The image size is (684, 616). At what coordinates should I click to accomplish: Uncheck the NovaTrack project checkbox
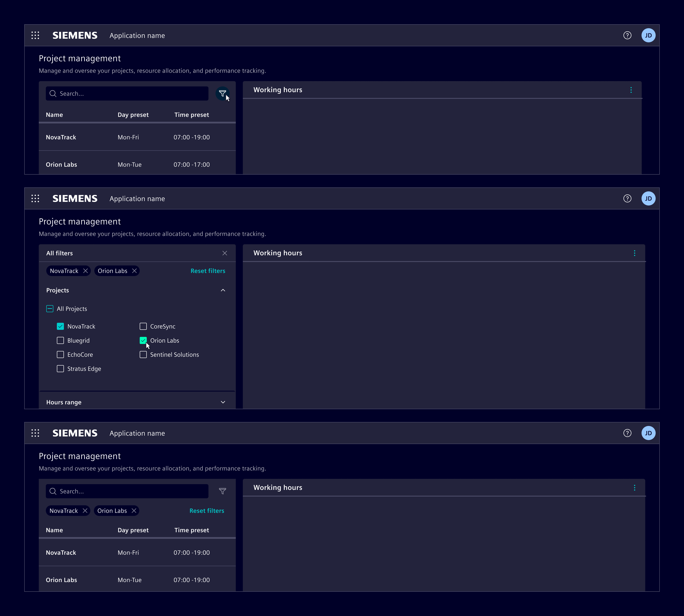click(61, 326)
